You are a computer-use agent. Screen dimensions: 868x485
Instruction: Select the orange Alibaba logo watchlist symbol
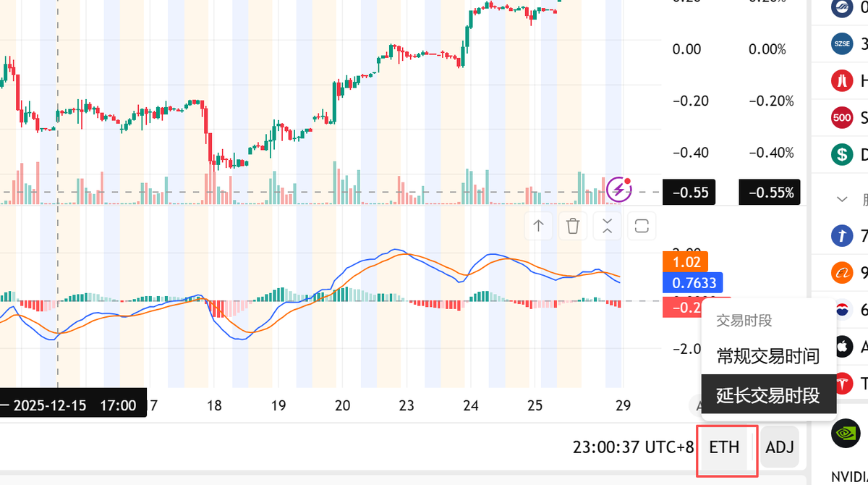point(842,272)
